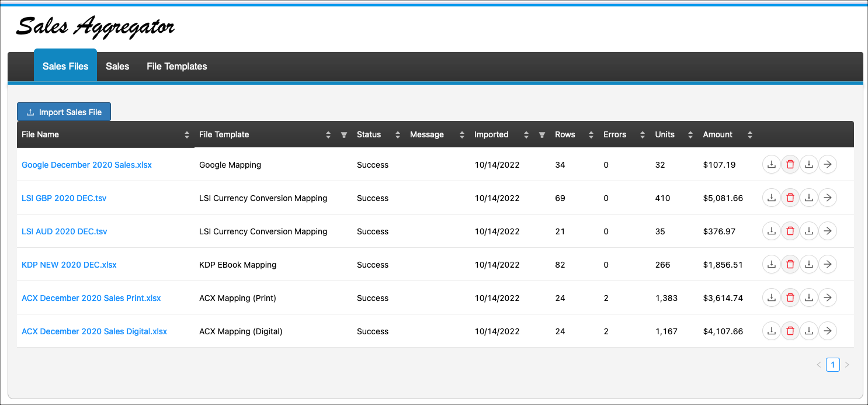Click the "$107.19" amount cell
The width and height of the screenshot is (868, 405).
[x=720, y=165]
